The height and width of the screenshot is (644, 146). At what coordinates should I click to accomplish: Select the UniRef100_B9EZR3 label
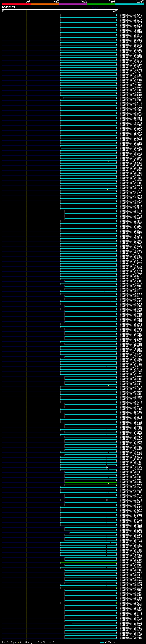131,389
